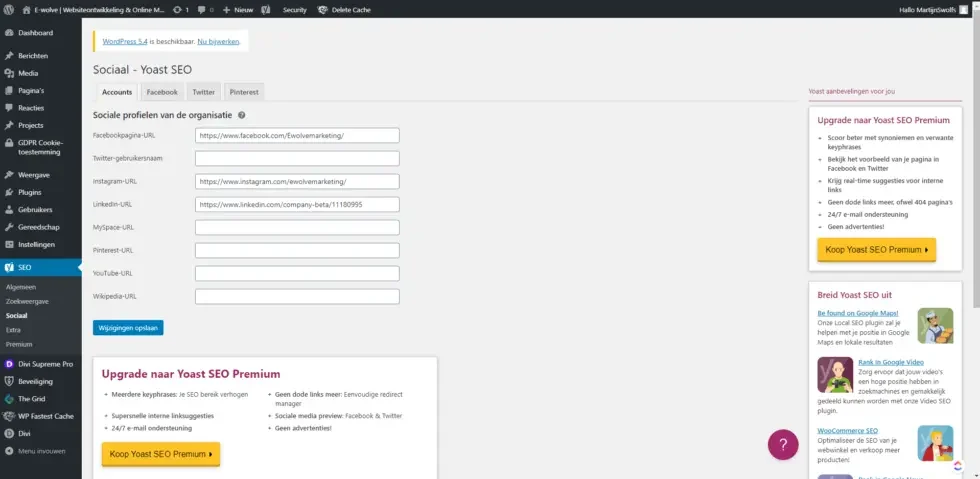Click the Reacties comment icon
This screenshot has height=479, width=980.
tap(9, 108)
